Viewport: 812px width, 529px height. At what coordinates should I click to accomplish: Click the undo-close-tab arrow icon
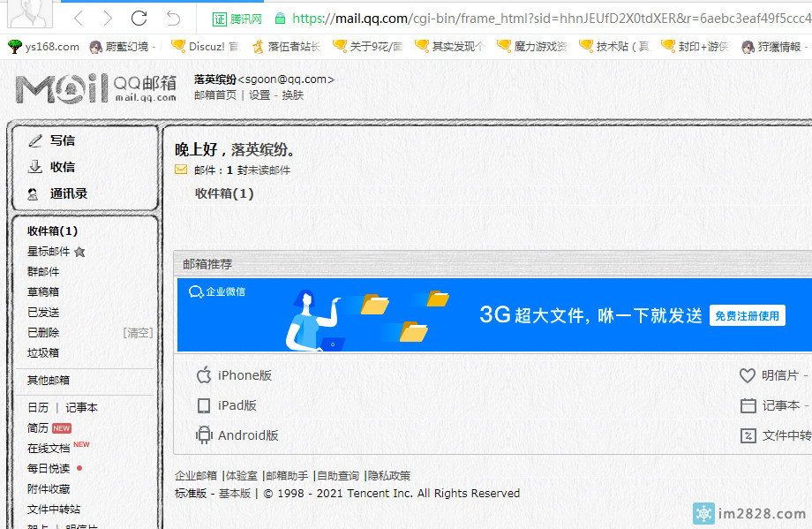coord(173,19)
